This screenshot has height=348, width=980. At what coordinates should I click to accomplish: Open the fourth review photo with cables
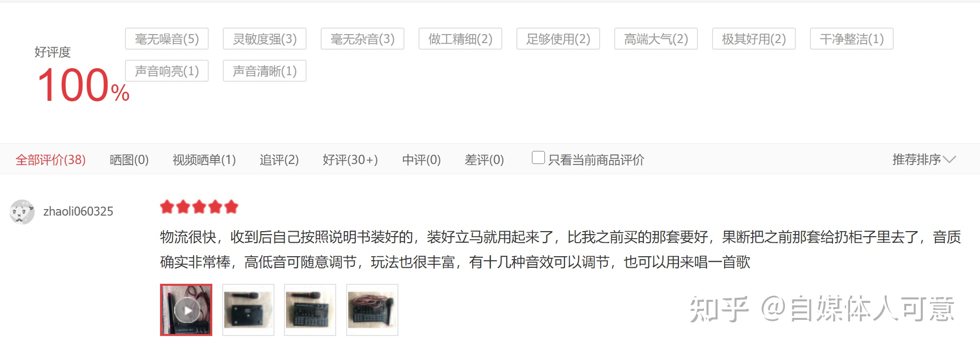point(372,310)
